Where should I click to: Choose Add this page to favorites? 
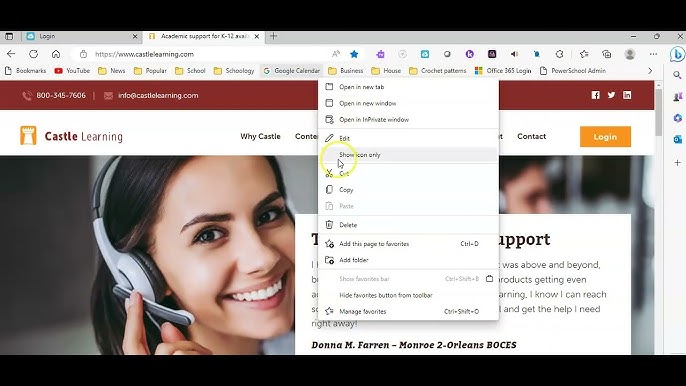(x=408, y=244)
